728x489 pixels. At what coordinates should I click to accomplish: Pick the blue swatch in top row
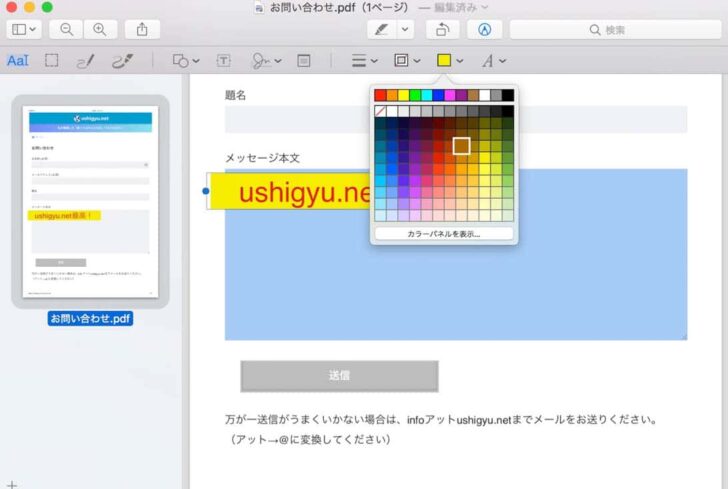[x=438, y=95]
